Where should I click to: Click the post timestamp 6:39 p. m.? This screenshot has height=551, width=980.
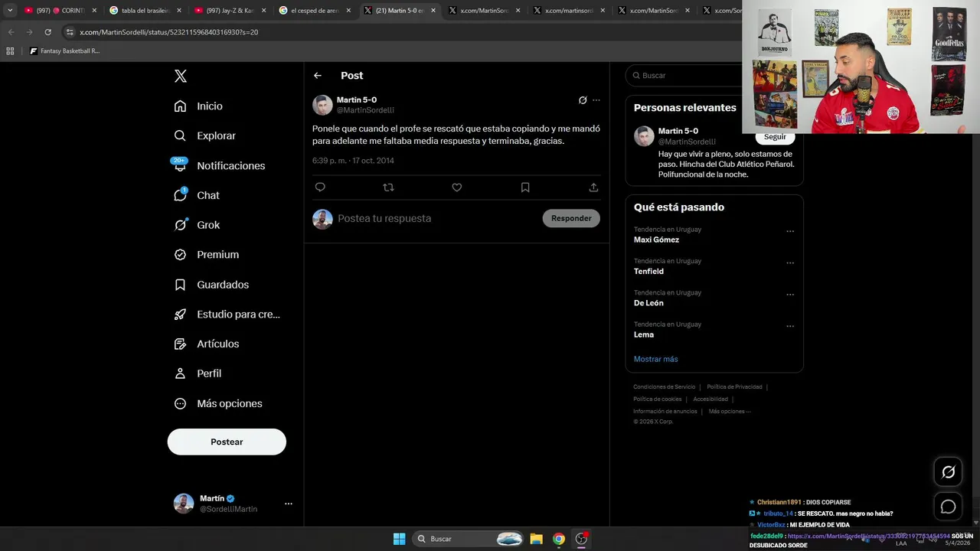click(x=353, y=161)
